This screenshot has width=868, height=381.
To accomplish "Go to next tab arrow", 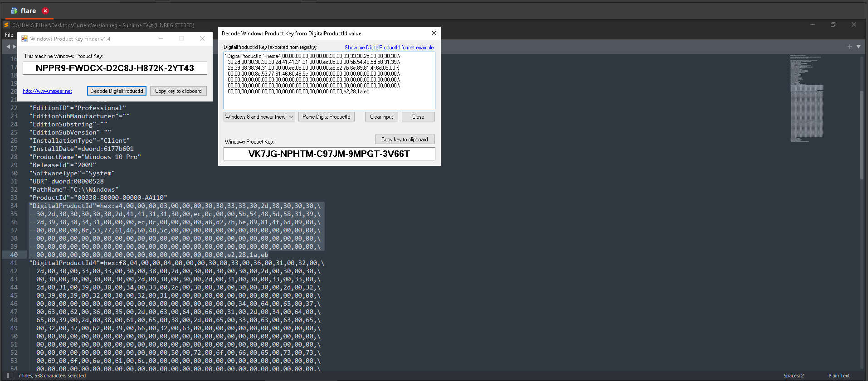I will 15,47.
